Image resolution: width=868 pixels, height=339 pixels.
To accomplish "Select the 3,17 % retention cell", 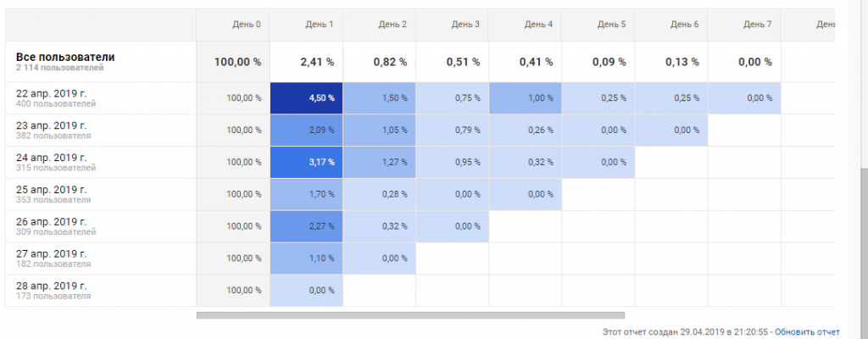I will (x=307, y=162).
